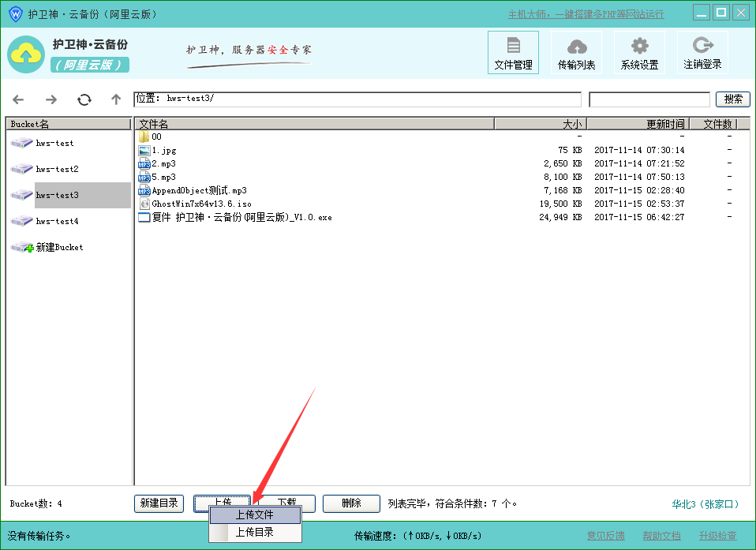756x550 pixels.
Task: Open the 传输列表 transfer list tab
Action: 576,53
